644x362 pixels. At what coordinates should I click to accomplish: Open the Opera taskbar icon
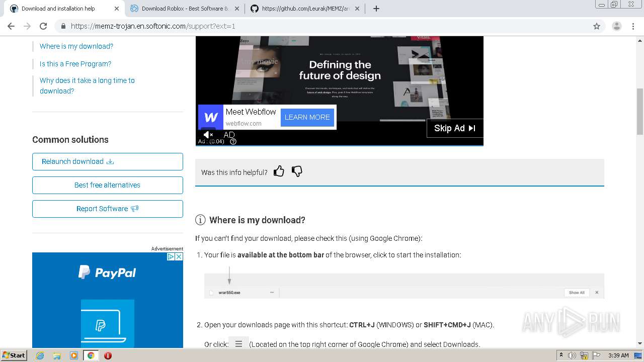(x=108, y=355)
